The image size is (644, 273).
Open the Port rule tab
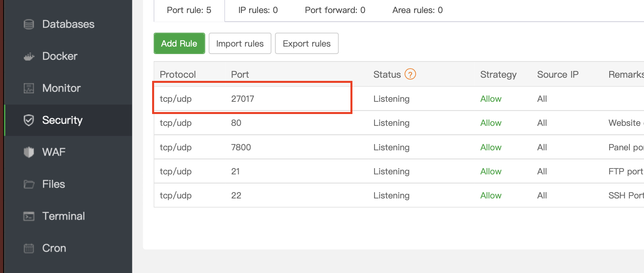coord(189,10)
